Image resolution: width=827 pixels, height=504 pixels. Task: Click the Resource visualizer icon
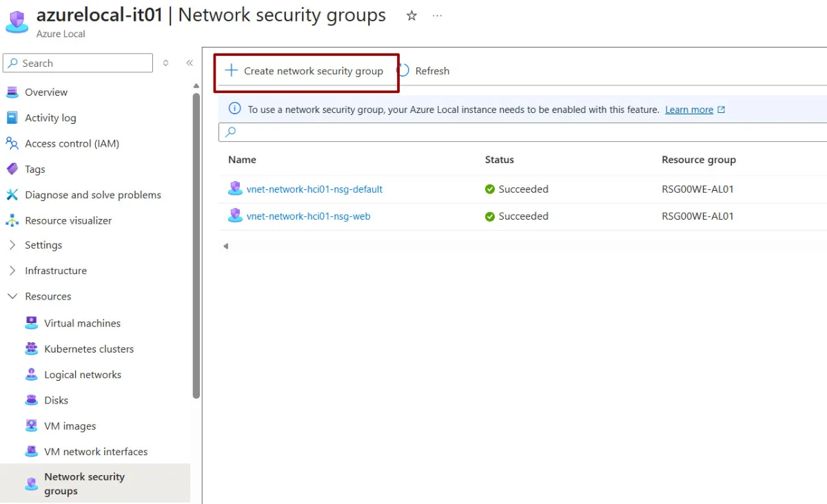coord(12,220)
